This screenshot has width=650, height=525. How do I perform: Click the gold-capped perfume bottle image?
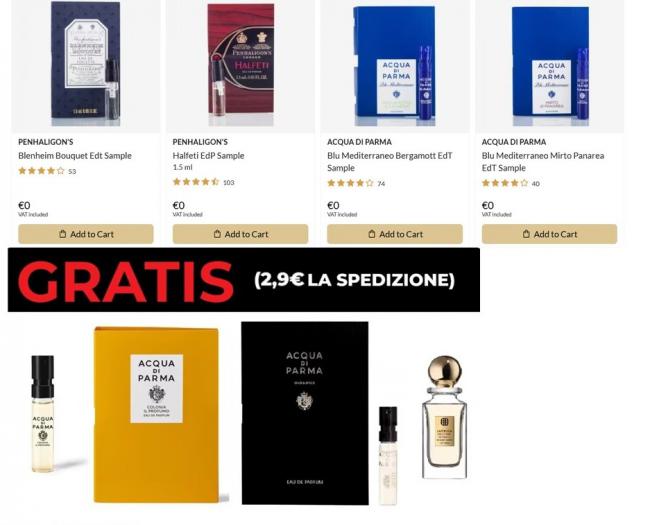click(444, 417)
